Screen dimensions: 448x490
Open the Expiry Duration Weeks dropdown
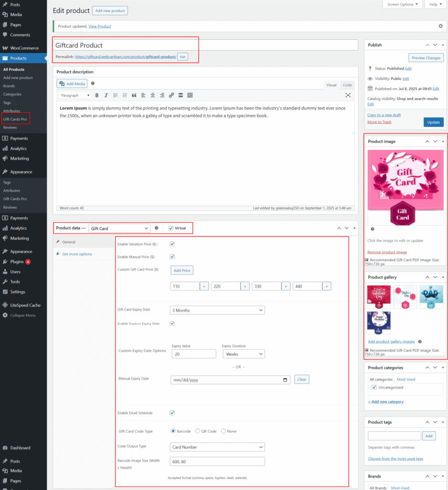(244, 354)
